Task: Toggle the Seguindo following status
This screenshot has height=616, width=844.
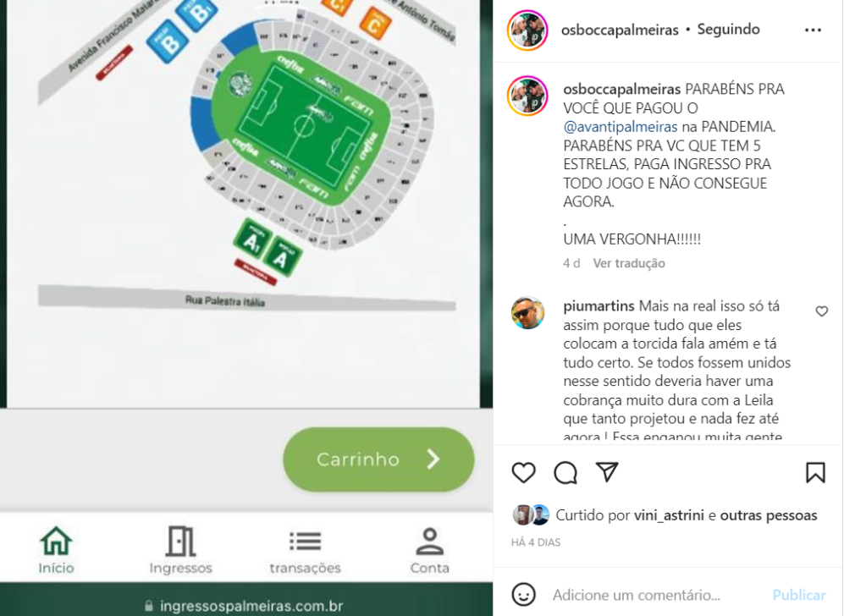Action: [728, 29]
